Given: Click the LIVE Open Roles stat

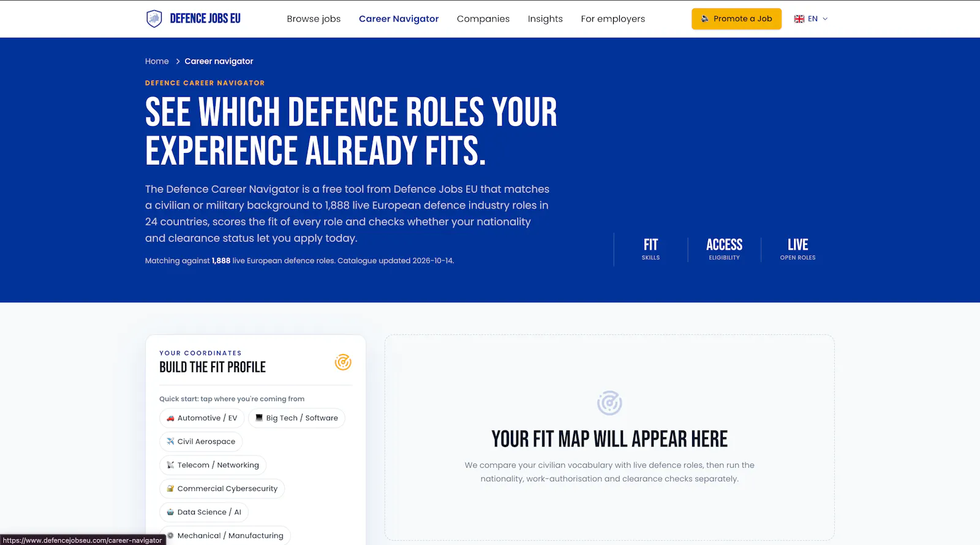Looking at the screenshot, I should click(x=797, y=249).
